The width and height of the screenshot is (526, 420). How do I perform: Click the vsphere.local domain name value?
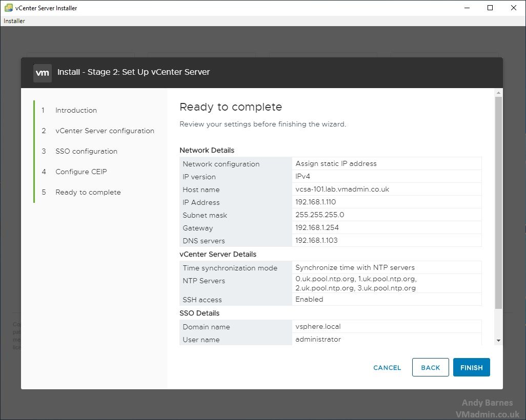(318, 326)
